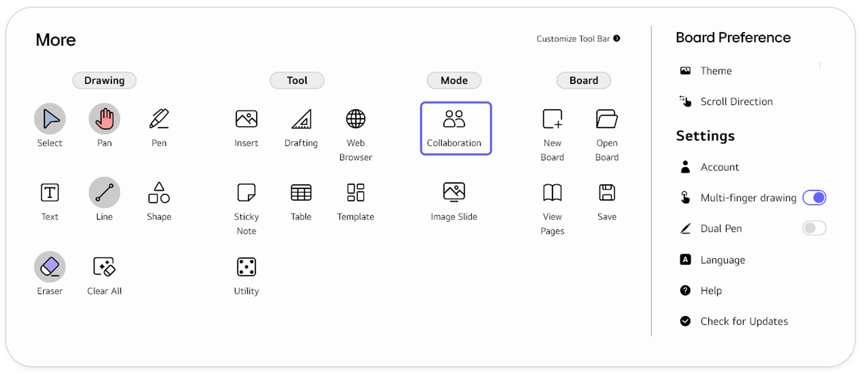Click the Tool category label
This screenshot has height=374, width=868.
coord(297,80)
